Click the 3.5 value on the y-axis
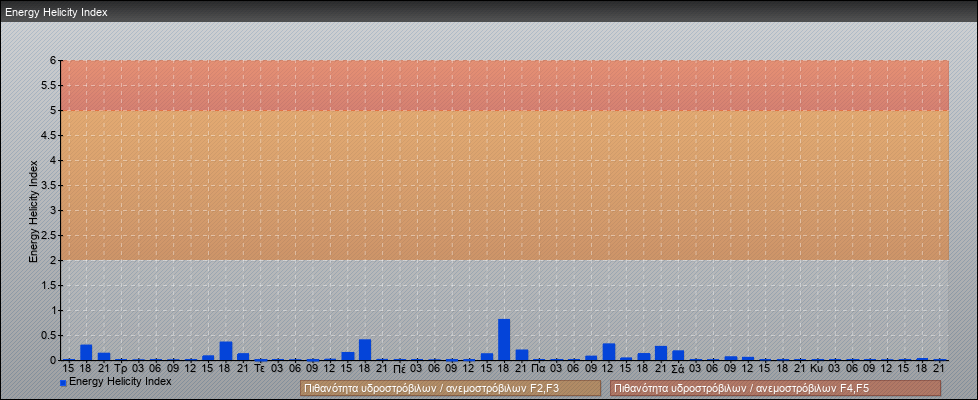 click(x=49, y=185)
